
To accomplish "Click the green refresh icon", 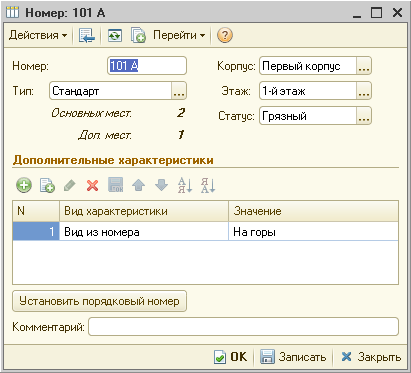I will (x=115, y=35).
